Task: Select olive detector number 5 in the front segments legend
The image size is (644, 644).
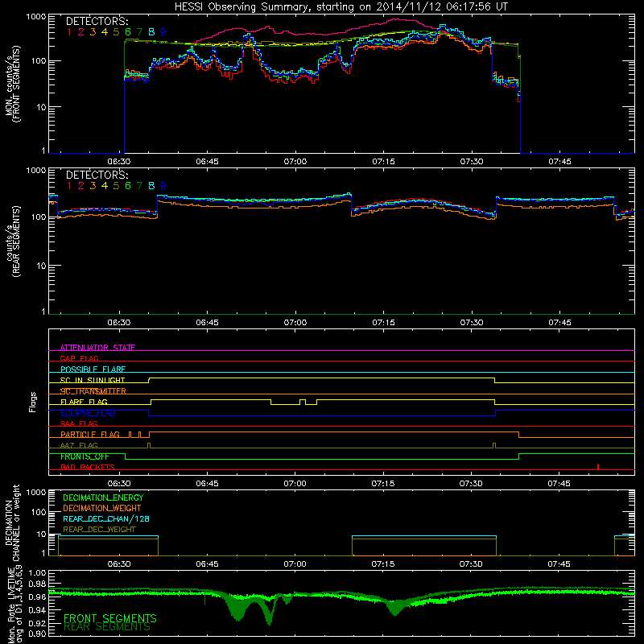Action: (x=116, y=32)
